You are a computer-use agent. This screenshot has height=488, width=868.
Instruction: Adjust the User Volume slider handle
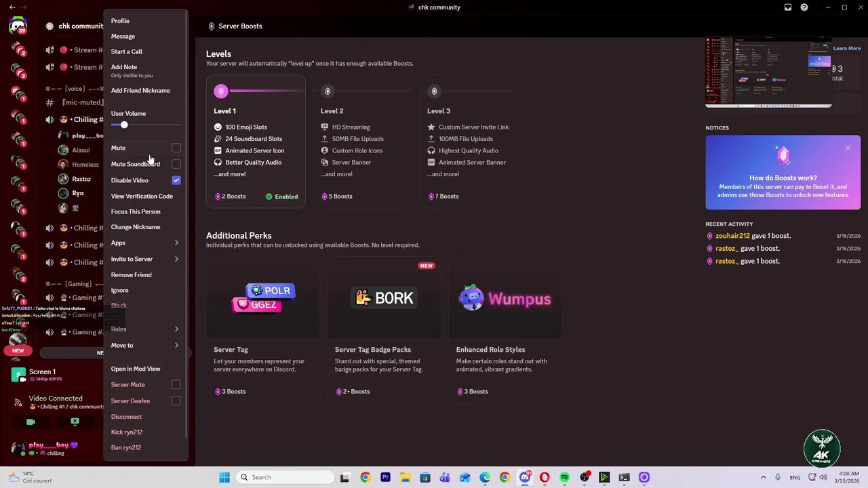point(124,125)
